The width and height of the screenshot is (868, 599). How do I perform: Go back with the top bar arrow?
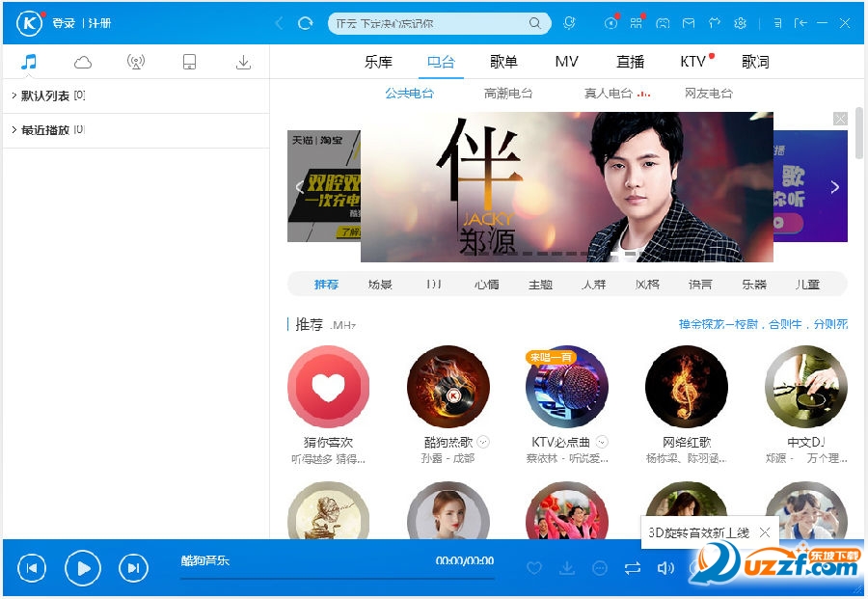(x=279, y=23)
